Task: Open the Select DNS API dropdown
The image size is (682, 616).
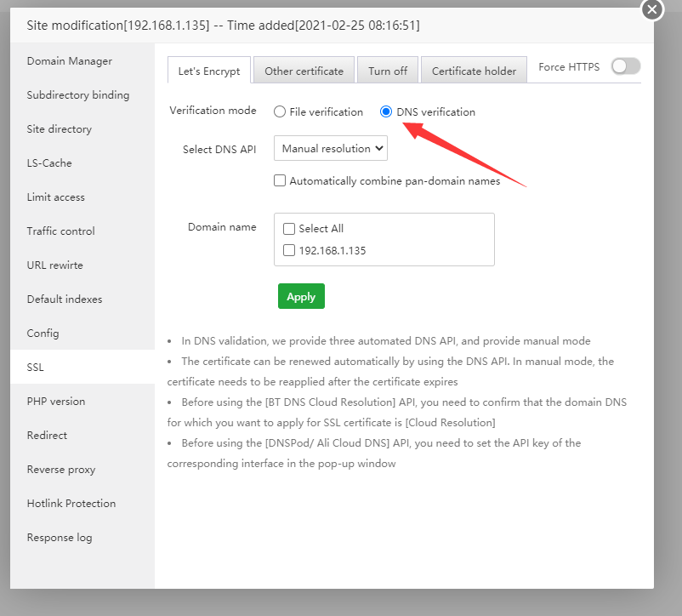Action: [331, 148]
